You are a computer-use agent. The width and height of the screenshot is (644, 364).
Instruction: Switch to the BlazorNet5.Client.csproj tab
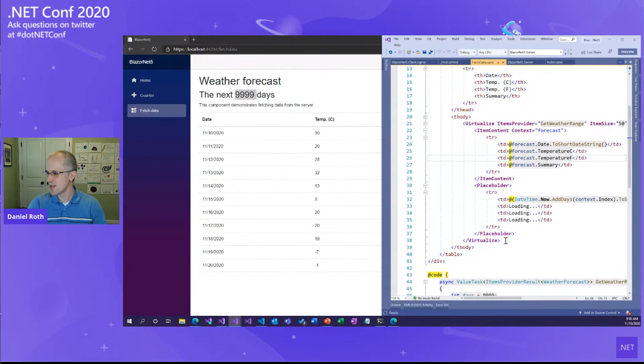point(409,62)
